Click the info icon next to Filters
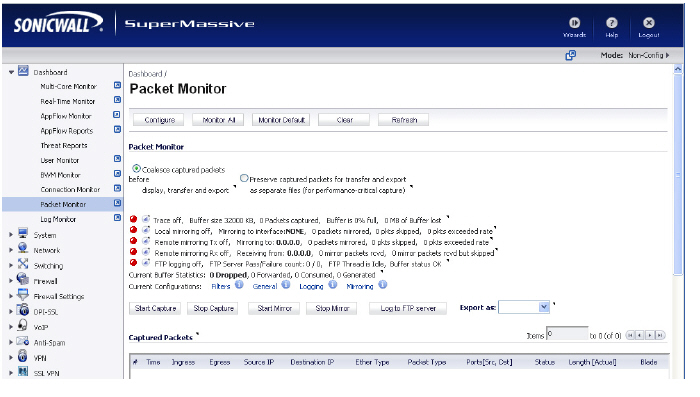Screen dimensions: 700x397 point(239,285)
